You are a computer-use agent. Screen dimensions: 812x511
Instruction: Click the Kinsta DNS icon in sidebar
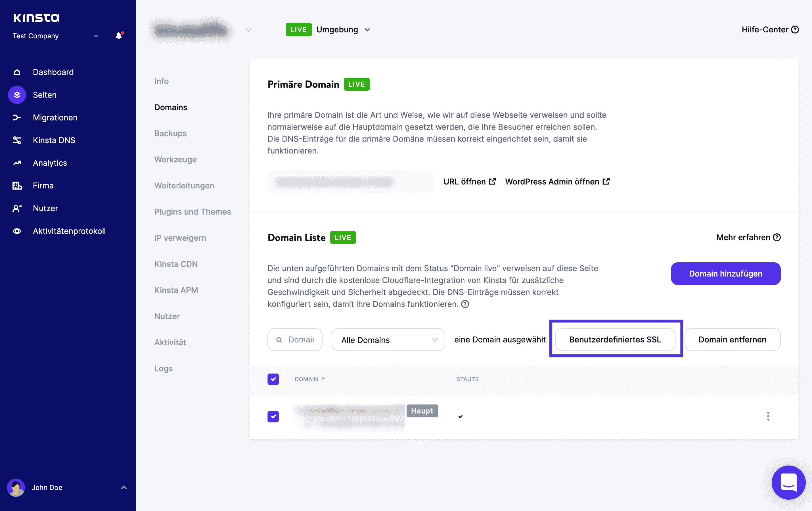[x=18, y=140]
